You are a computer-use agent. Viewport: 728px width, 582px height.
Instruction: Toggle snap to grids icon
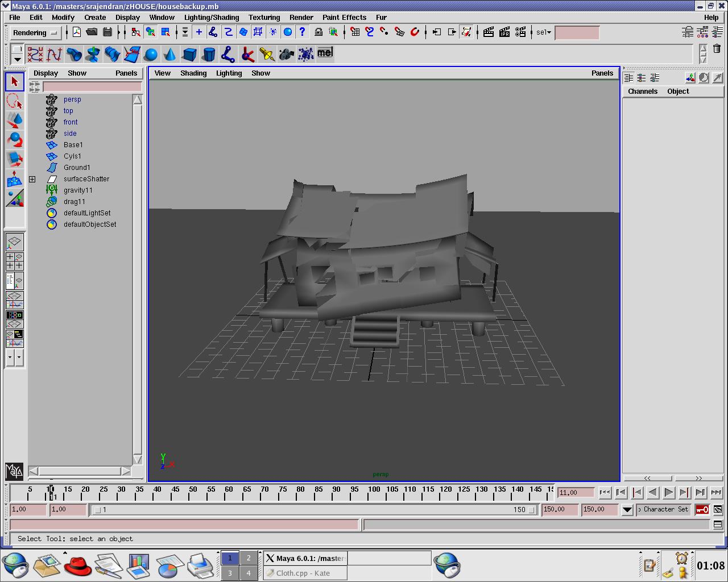point(355,32)
